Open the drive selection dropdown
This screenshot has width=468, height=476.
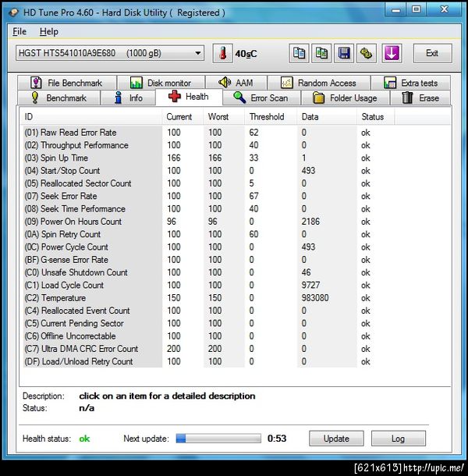110,53
